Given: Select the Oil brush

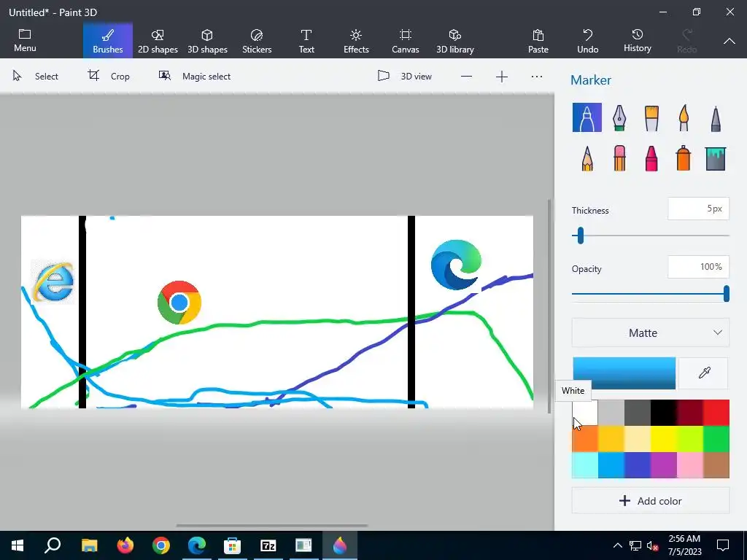Looking at the screenshot, I should pyautogui.click(x=651, y=117).
